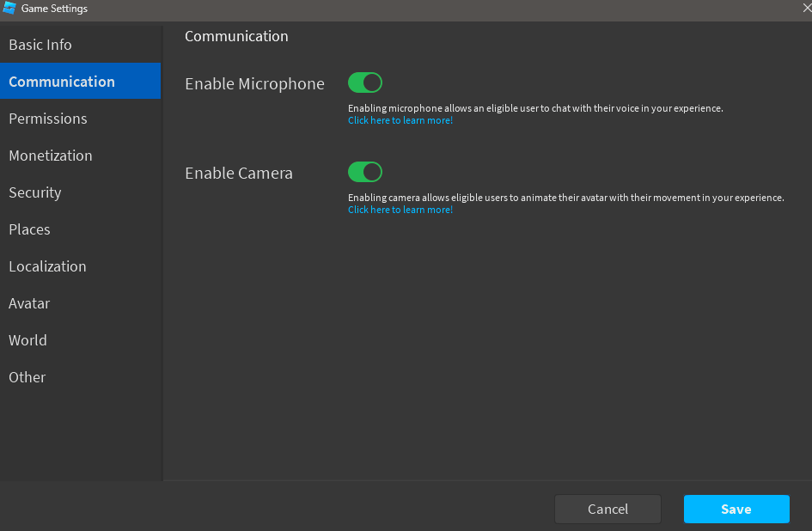Close the Game Settings window
This screenshot has width=812, height=531.
(x=807, y=8)
